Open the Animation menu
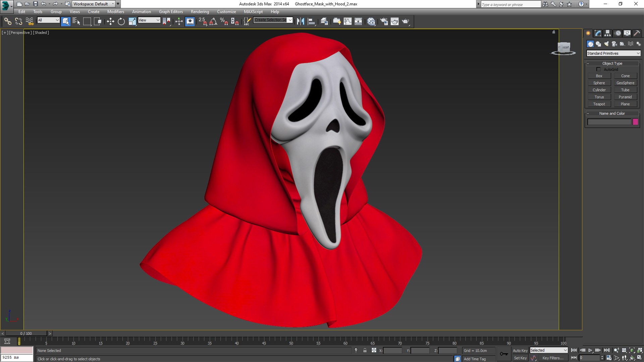The image size is (644, 362). (141, 12)
